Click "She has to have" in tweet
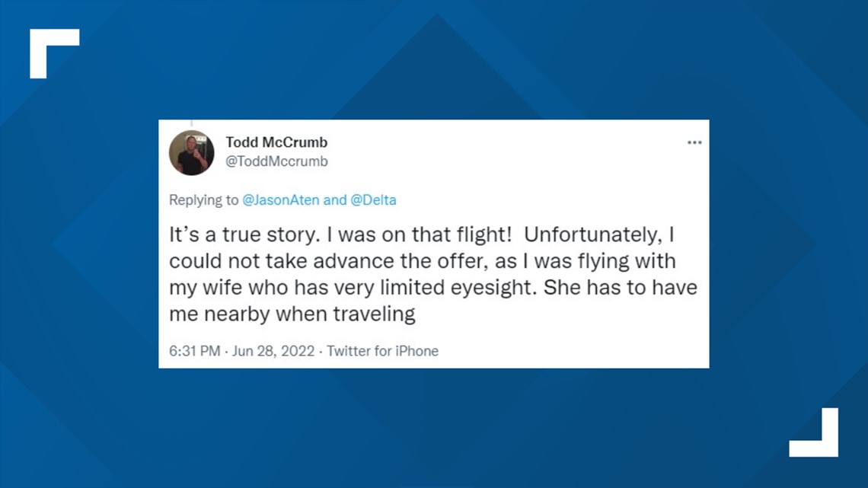The height and width of the screenshot is (488, 868). pos(621,288)
